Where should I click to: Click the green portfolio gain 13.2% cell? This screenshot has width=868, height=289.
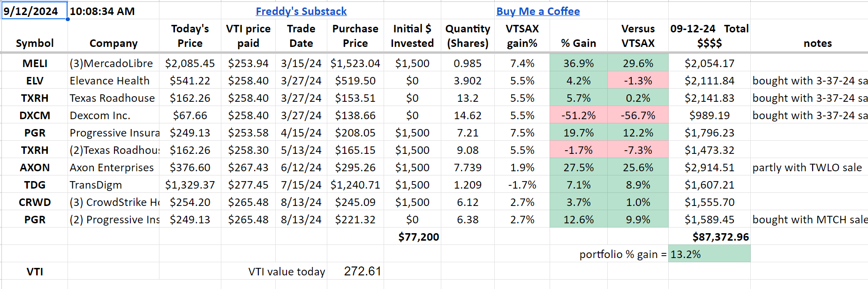(709, 254)
